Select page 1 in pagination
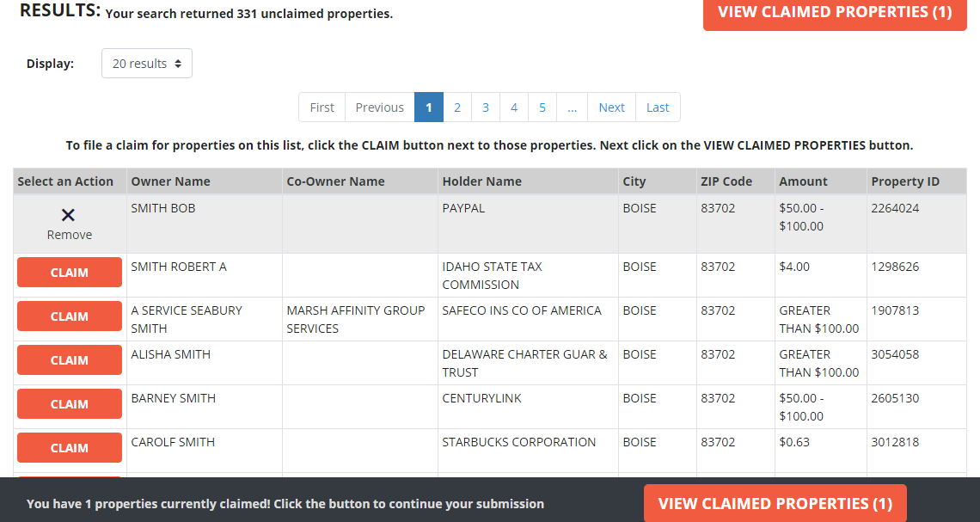980x522 pixels. tap(428, 107)
